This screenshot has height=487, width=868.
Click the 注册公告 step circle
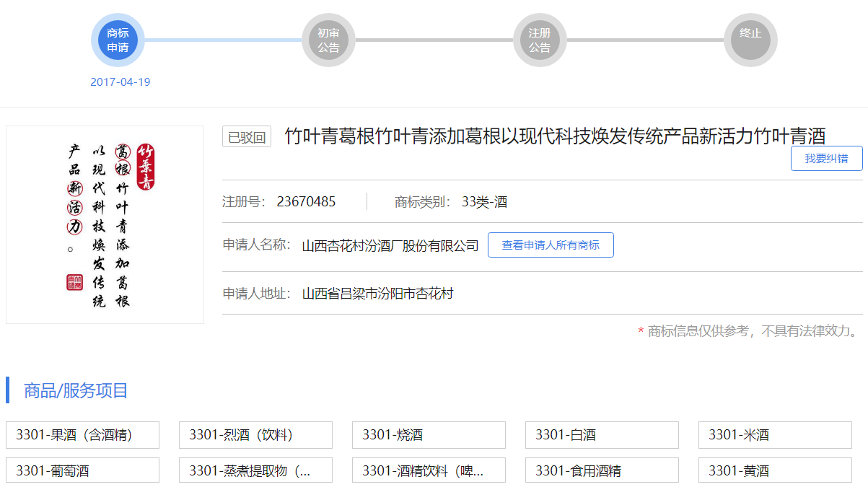click(540, 40)
